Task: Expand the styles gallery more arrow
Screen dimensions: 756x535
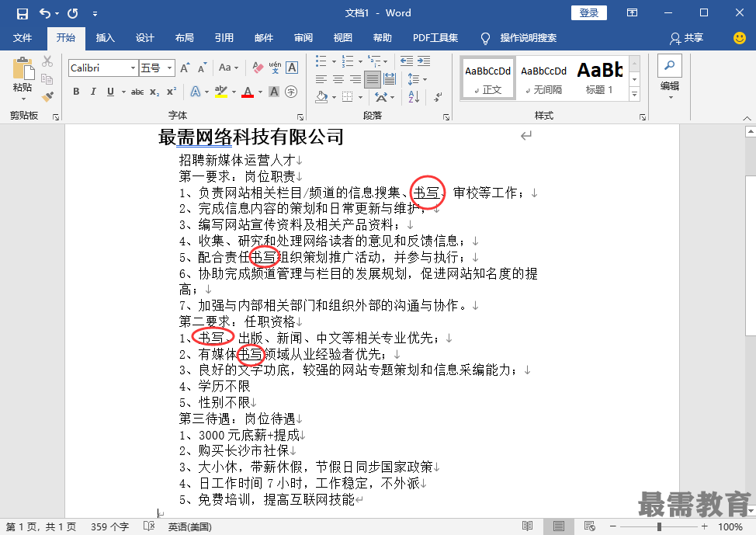Action: point(634,95)
